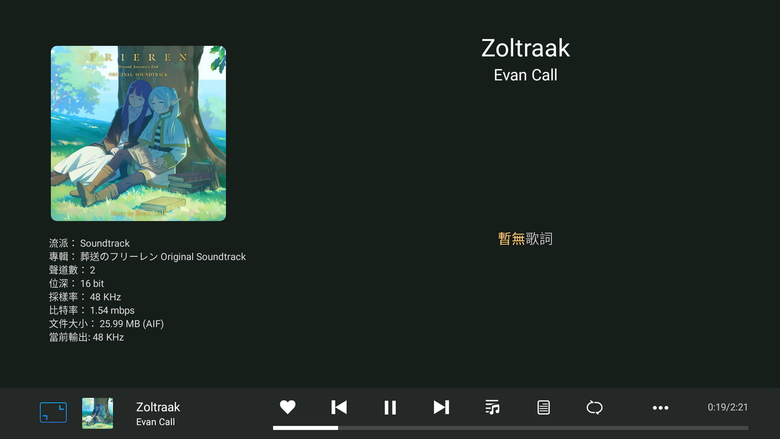Toggle the repeat mode icon
The height and width of the screenshot is (439, 780).
(x=594, y=408)
